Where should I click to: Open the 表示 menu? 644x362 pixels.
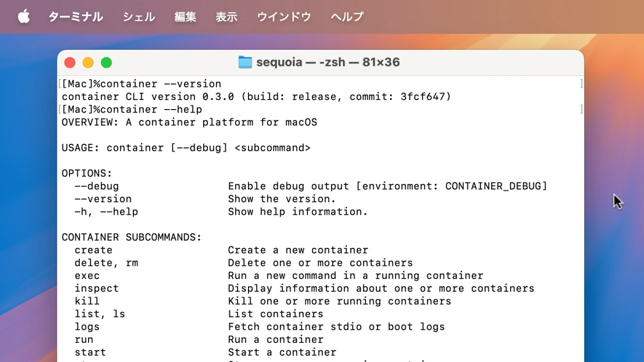click(226, 17)
